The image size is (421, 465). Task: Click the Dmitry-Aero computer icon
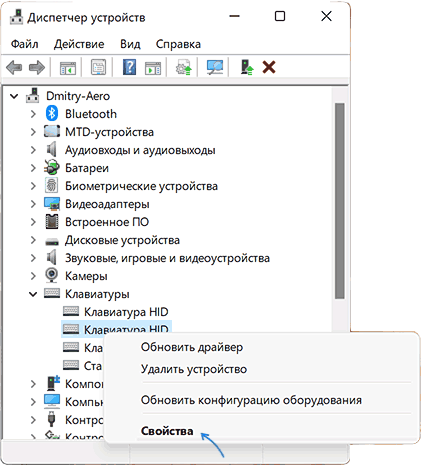(x=33, y=95)
